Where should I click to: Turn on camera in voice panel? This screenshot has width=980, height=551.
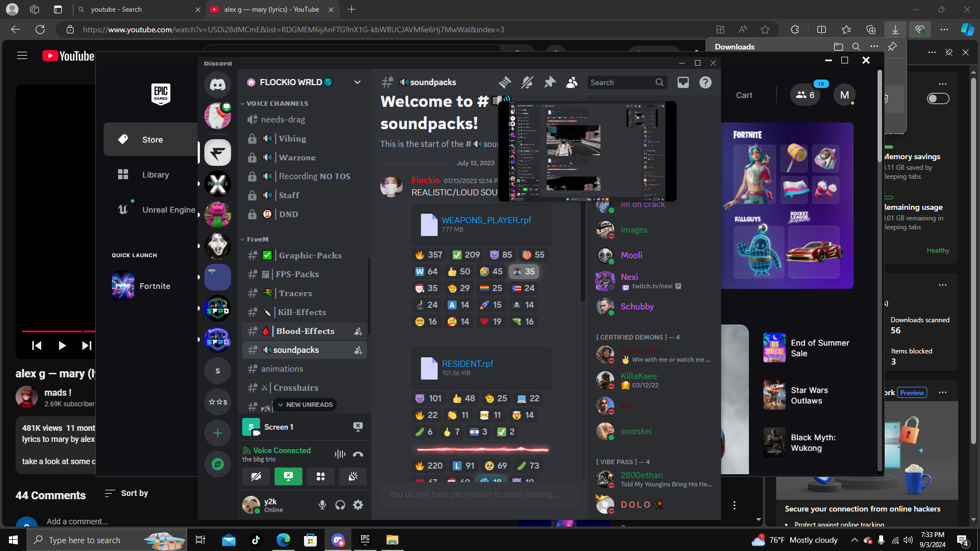256,476
